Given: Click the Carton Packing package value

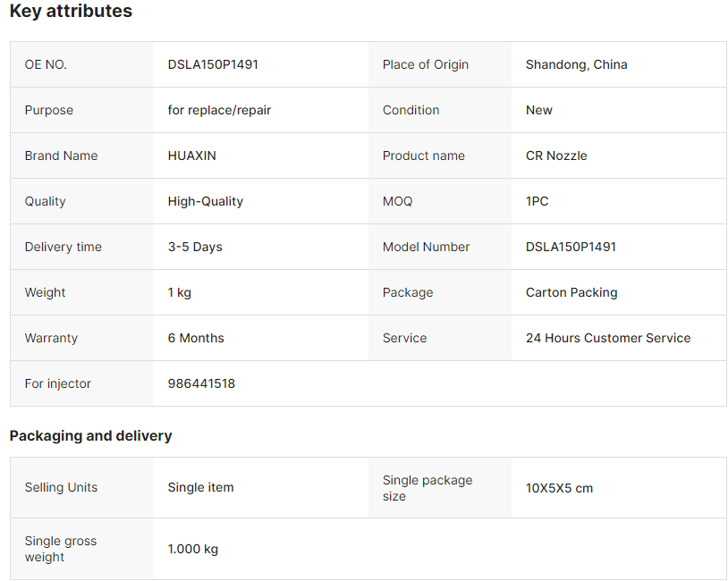Looking at the screenshot, I should coord(571,292).
